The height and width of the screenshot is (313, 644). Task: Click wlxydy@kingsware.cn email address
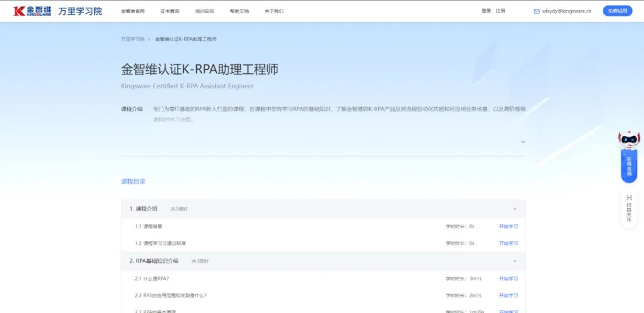click(567, 11)
